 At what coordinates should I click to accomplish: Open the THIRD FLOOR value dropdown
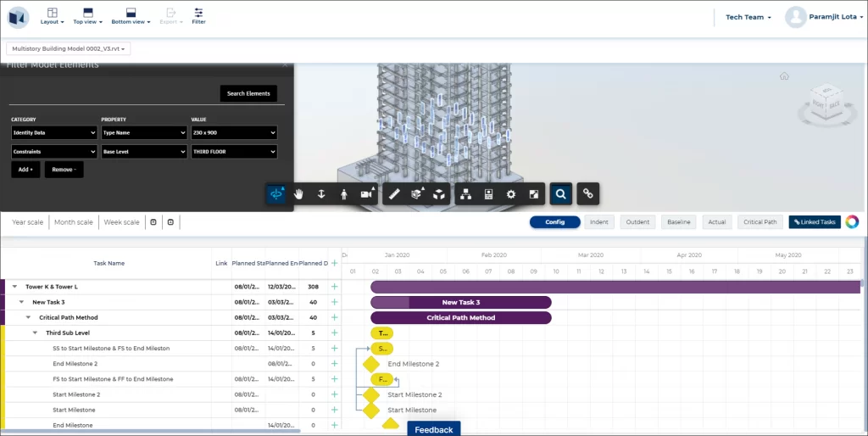[x=234, y=152]
